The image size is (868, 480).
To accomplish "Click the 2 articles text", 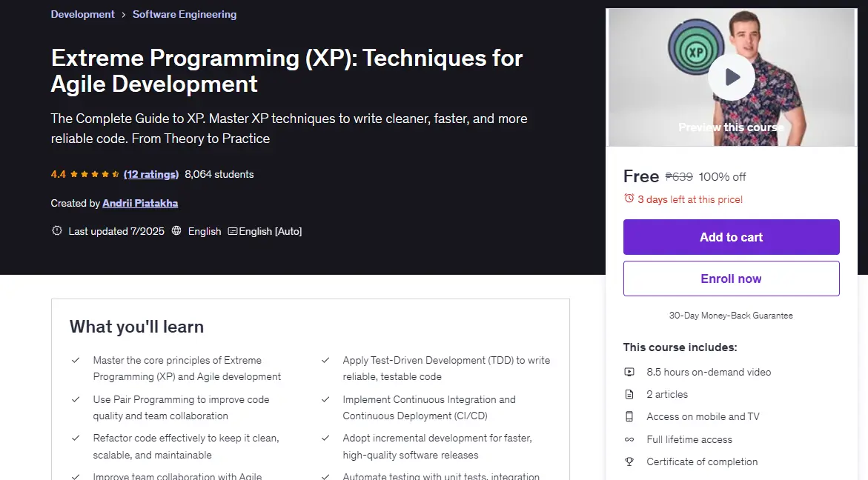I will pyautogui.click(x=667, y=394).
